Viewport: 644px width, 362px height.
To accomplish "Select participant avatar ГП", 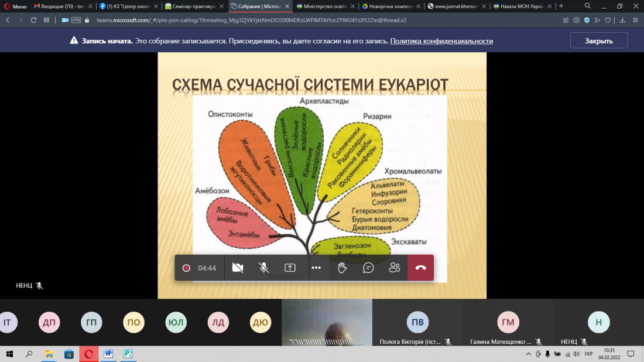I will (x=91, y=322).
